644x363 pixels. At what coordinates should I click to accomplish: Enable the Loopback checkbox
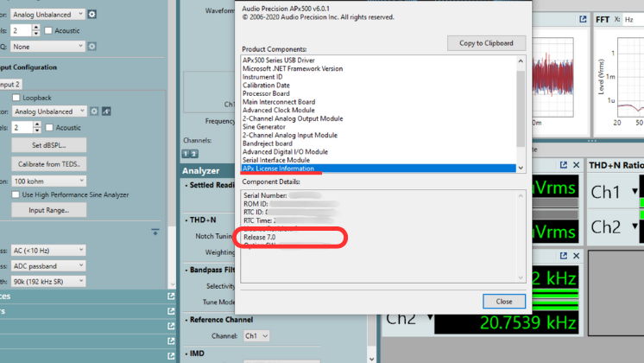[16, 99]
